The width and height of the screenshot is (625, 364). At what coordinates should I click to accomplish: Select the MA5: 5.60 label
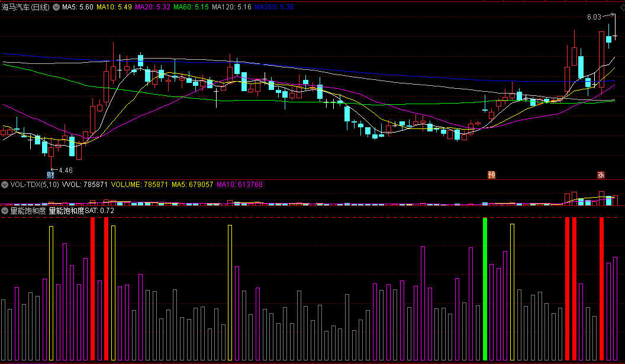tap(78, 7)
